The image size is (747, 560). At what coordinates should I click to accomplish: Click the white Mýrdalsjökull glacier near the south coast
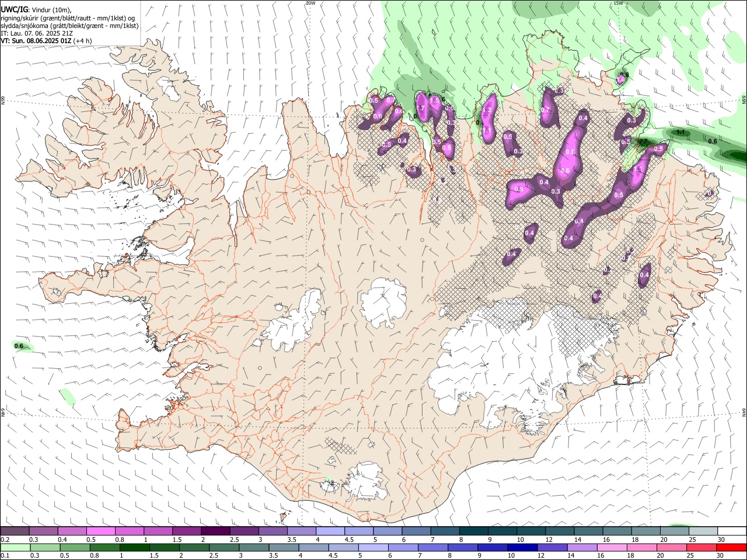point(366,481)
